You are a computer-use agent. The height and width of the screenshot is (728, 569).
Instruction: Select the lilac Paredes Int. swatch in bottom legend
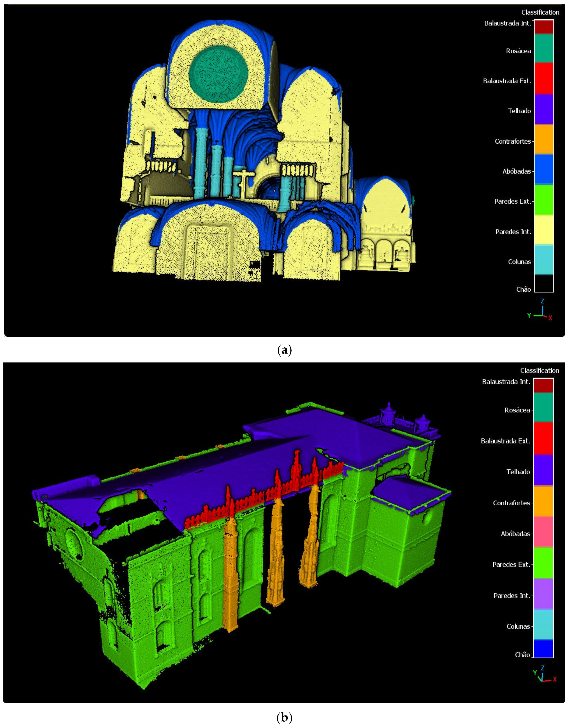[543, 594]
